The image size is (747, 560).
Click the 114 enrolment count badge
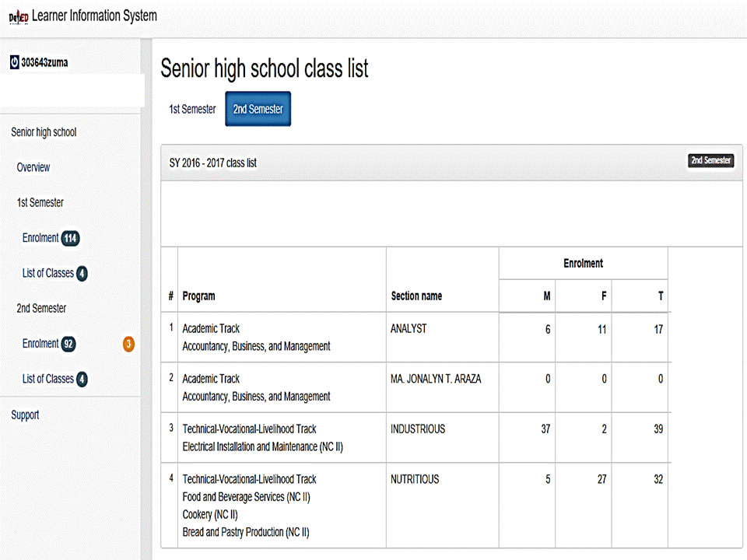point(71,238)
